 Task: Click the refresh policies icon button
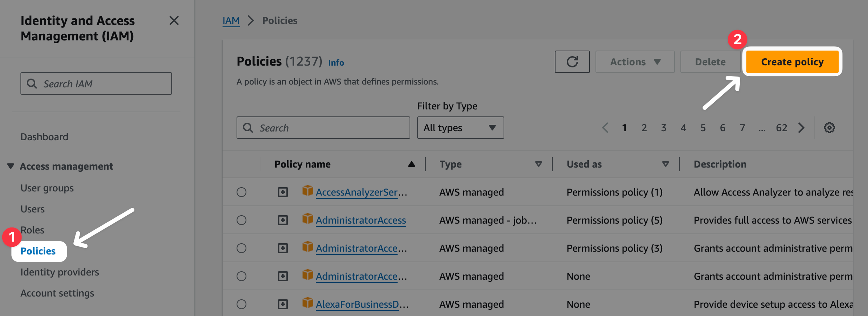point(572,62)
